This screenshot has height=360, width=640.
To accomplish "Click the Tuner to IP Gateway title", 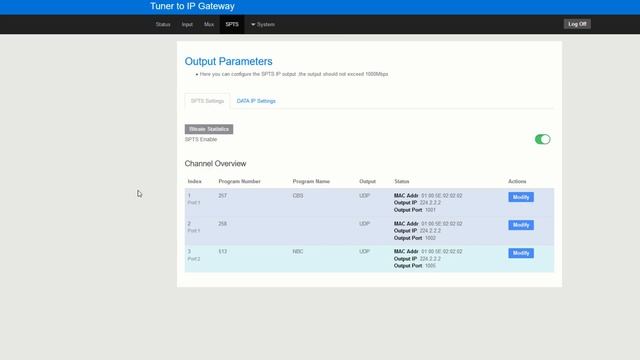I will point(192,6).
